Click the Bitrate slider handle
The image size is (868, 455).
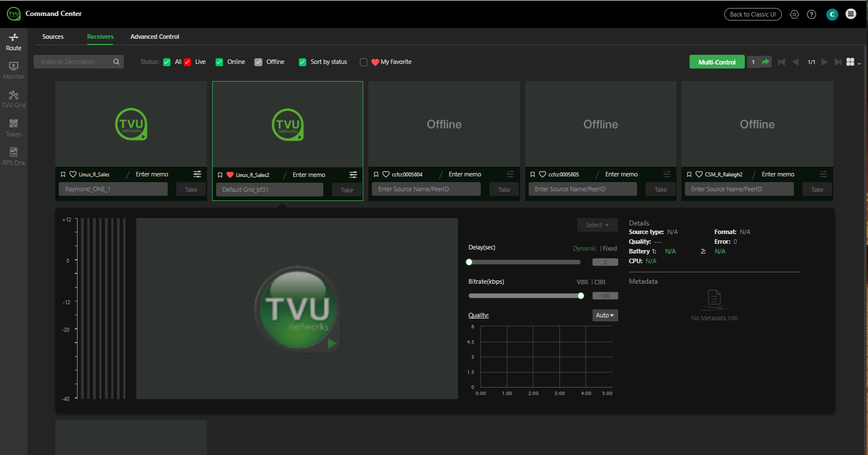tap(581, 296)
